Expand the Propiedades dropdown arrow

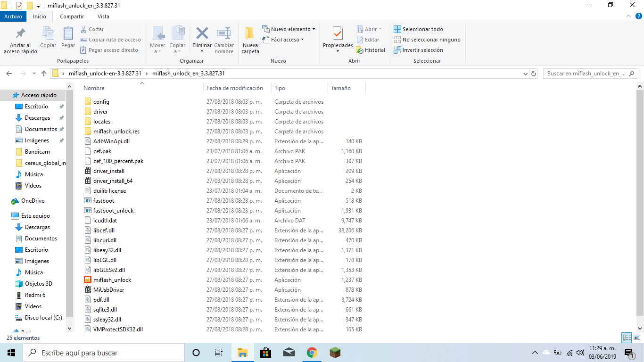point(338,51)
